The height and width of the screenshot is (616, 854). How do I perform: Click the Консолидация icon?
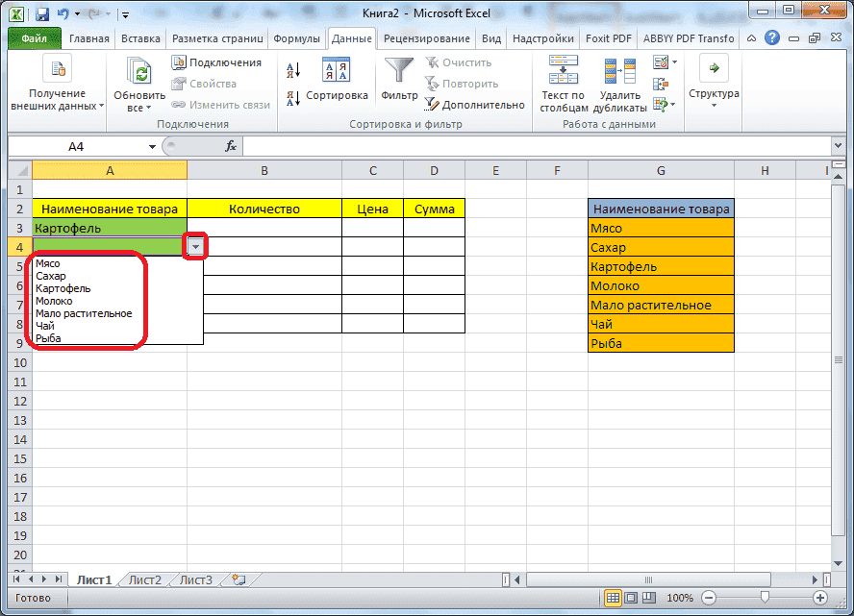point(663,83)
